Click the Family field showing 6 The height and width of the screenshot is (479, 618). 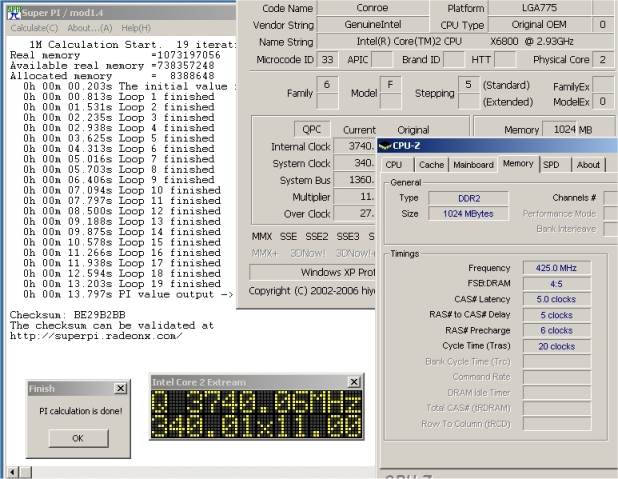[327, 85]
